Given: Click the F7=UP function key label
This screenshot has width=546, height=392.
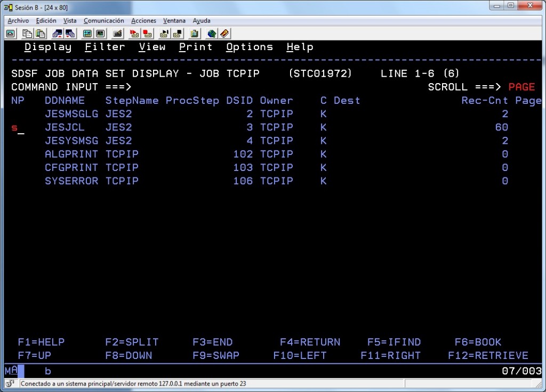Looking at the screenshot, I should [x=35, y=355].
